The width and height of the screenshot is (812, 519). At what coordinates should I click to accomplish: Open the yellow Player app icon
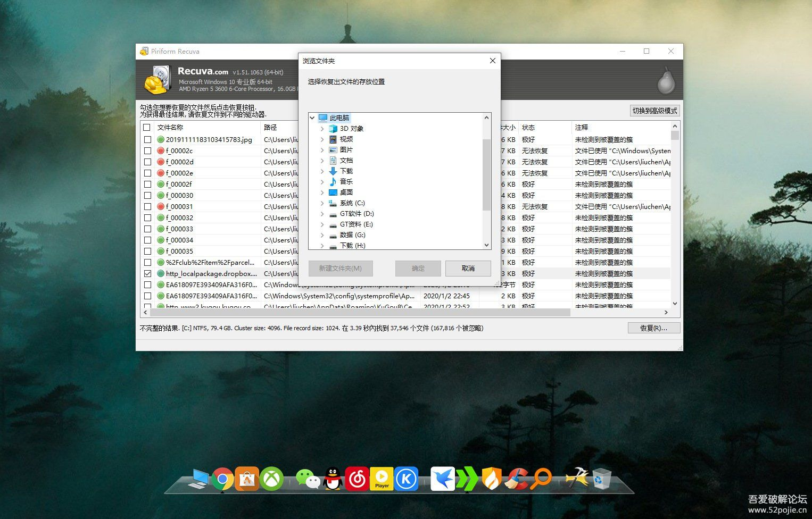[x=382, y=479]
